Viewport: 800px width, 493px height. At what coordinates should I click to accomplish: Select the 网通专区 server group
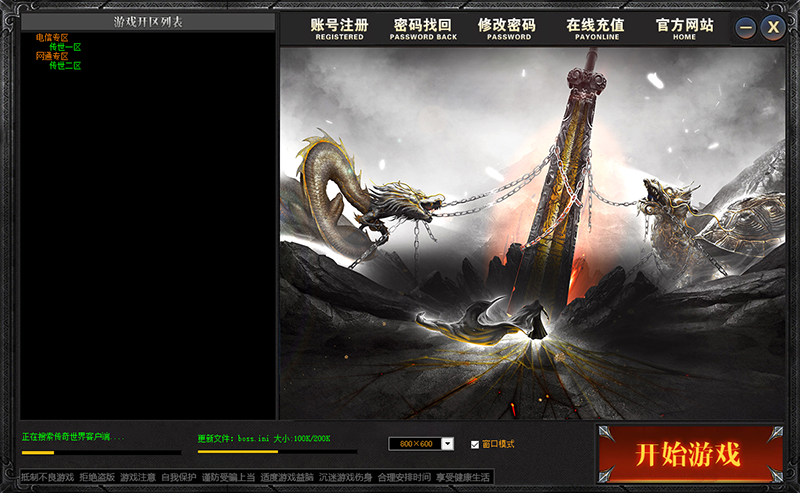coord(52,56)
